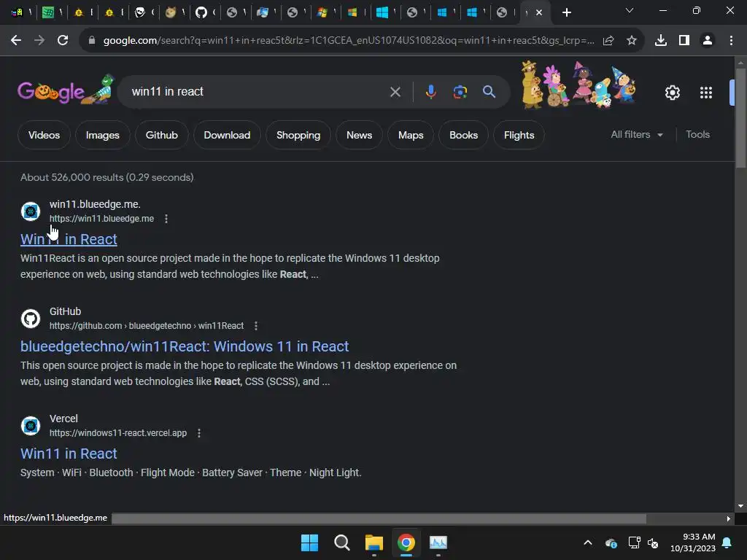Viewport: 747px width, 560px height.
Task: Expand the All filters dropdown
Action: click(636, 135)
